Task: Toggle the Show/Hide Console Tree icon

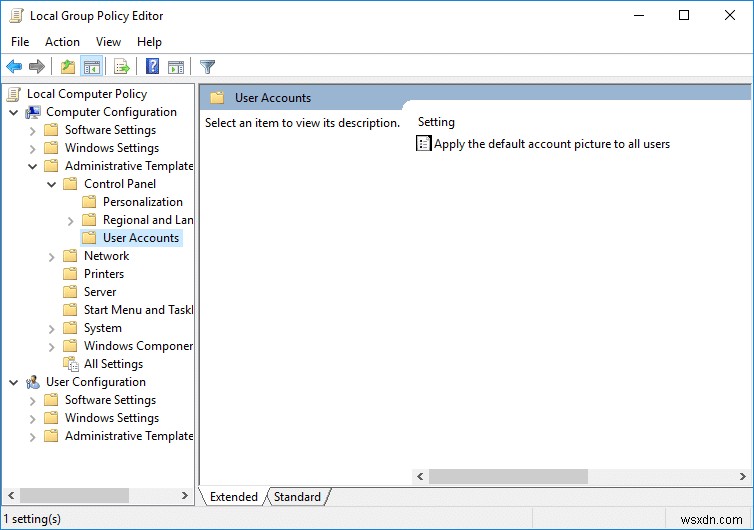Action: click(91, 66)
